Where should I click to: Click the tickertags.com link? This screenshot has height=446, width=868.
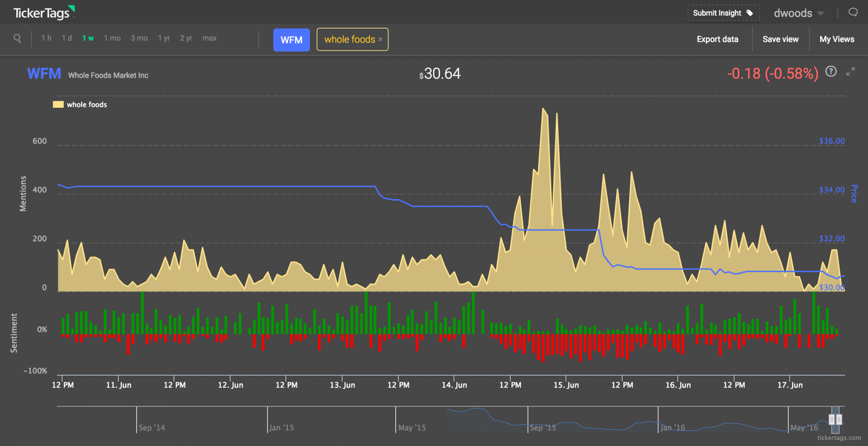[x=839, y=438]
